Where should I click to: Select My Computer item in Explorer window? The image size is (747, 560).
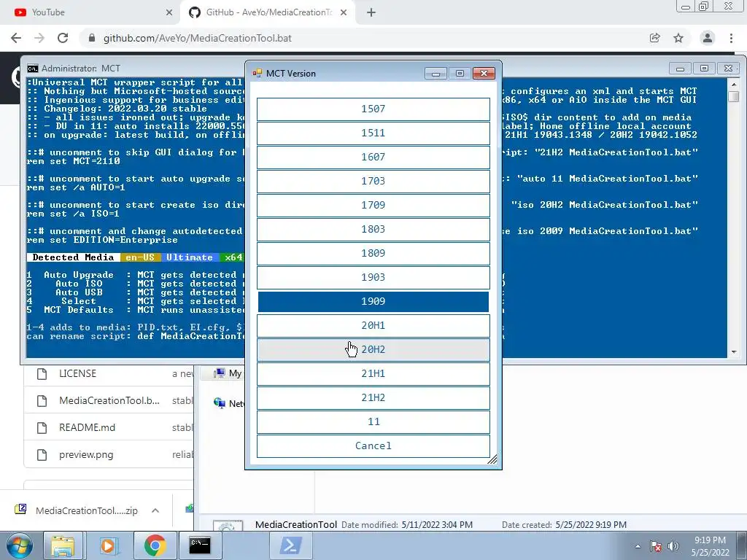click(x=228, y=373)
